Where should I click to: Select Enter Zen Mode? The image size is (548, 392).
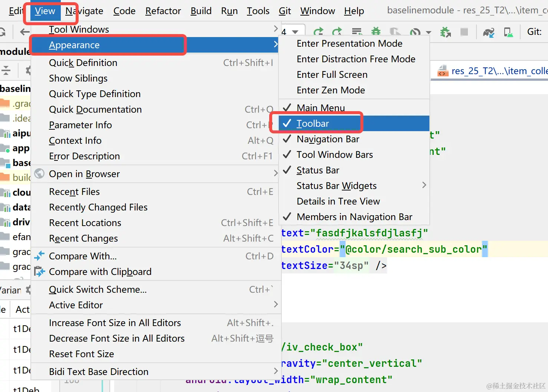[354, 90]
